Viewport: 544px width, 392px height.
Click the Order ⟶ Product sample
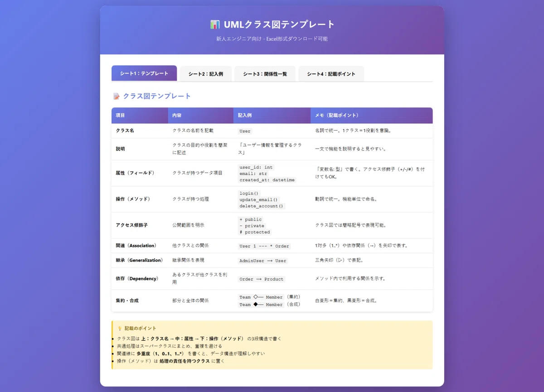(262, 279)
